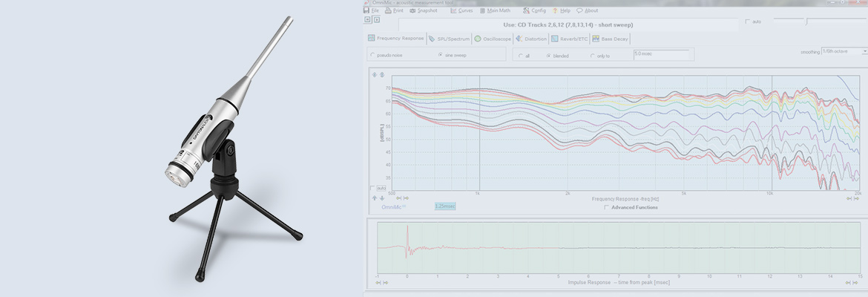The width and height of the screenshot is (868, 297).
Task: Click the first vertical zoom icon above the graph
Action: click(x=374, y=75)
